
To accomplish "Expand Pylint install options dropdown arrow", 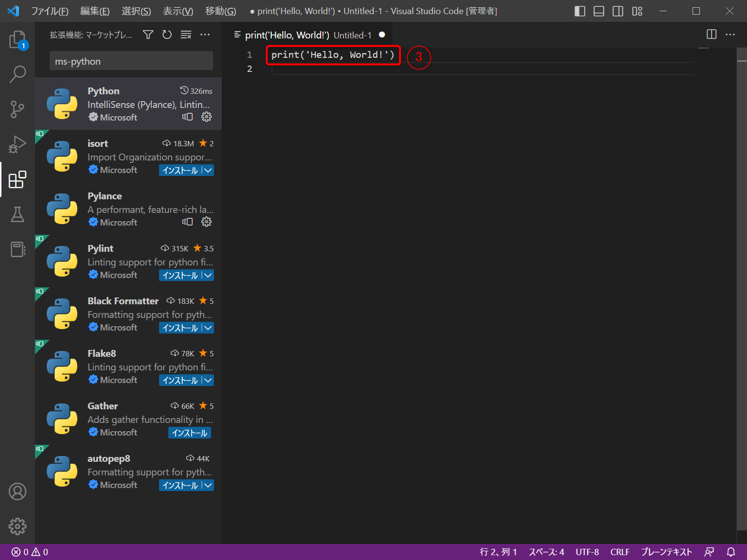I will 208,275.
